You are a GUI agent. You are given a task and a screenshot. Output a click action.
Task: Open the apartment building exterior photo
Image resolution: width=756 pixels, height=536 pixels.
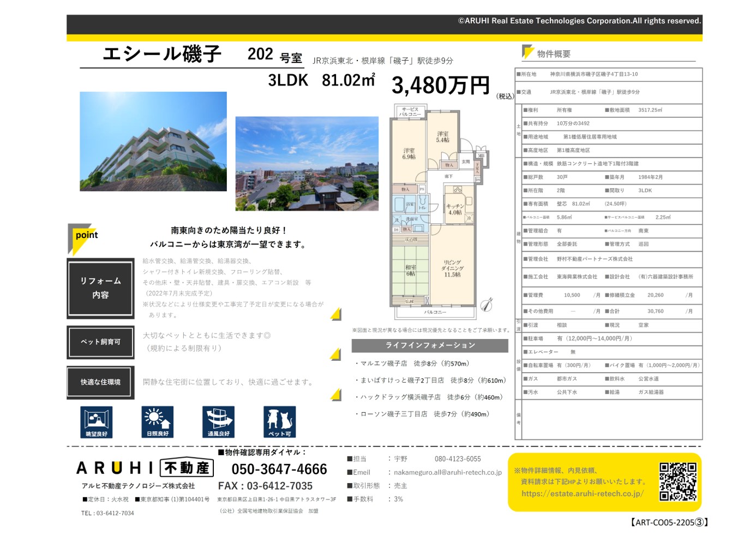coord(153,141)
